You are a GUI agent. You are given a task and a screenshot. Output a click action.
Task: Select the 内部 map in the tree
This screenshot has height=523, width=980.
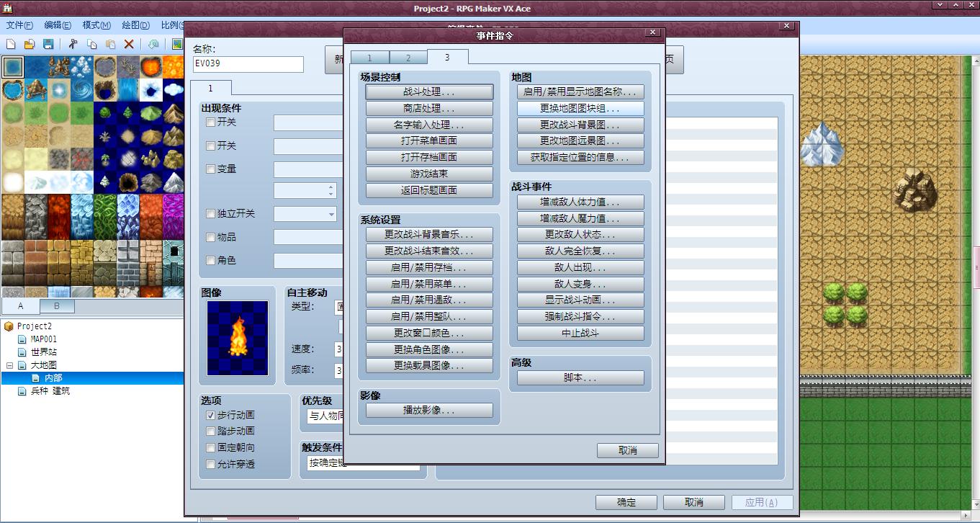click(54, 378)
